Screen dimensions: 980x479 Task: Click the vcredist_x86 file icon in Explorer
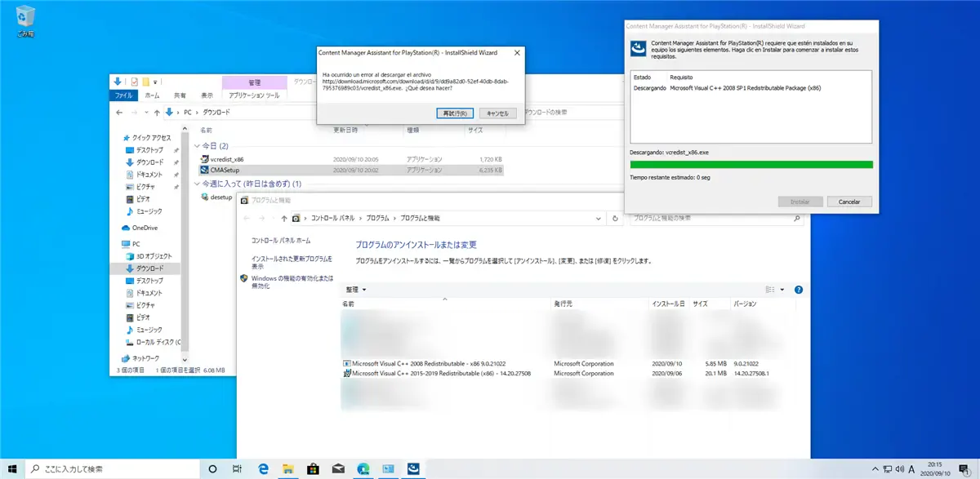coord(204,158)
